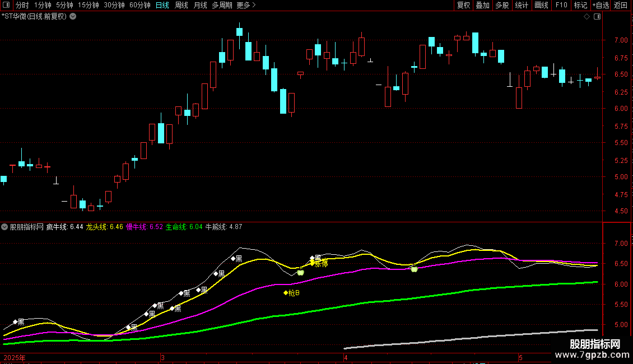The width and height of the screenshot is (633, 364).
Task: Click the 7.00 price axis label in main chart
Action: (x=621, y=40)
